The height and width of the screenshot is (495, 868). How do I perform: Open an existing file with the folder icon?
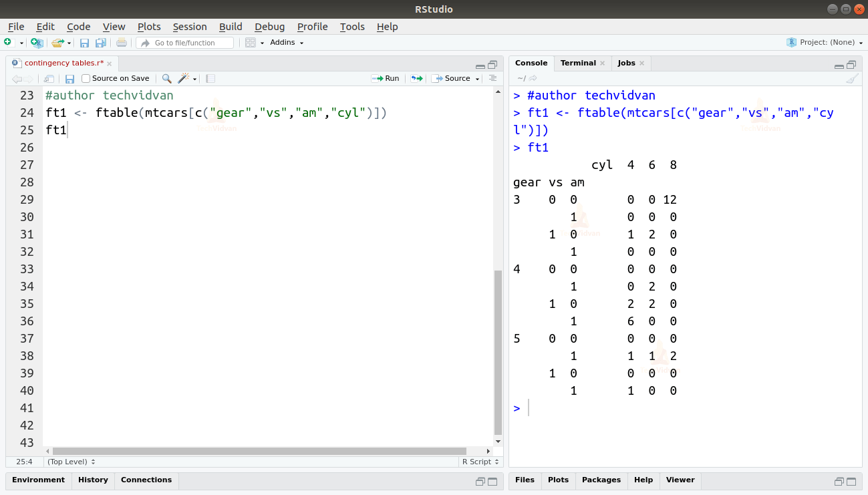click(59, 42)
